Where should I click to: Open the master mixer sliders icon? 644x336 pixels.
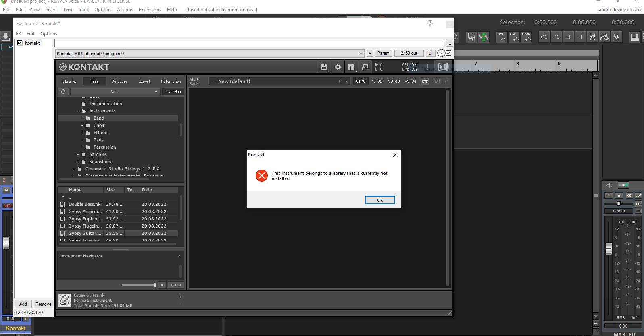coord(609,185)
